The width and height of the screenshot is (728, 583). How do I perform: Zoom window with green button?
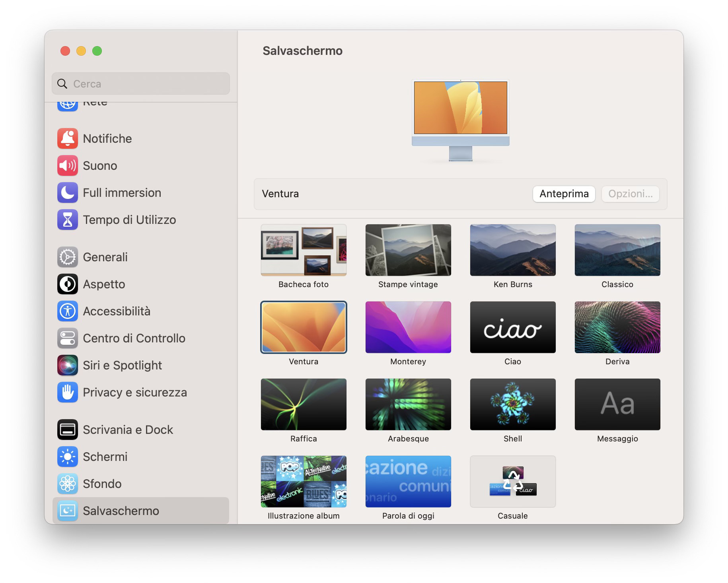tap(97, 51)
